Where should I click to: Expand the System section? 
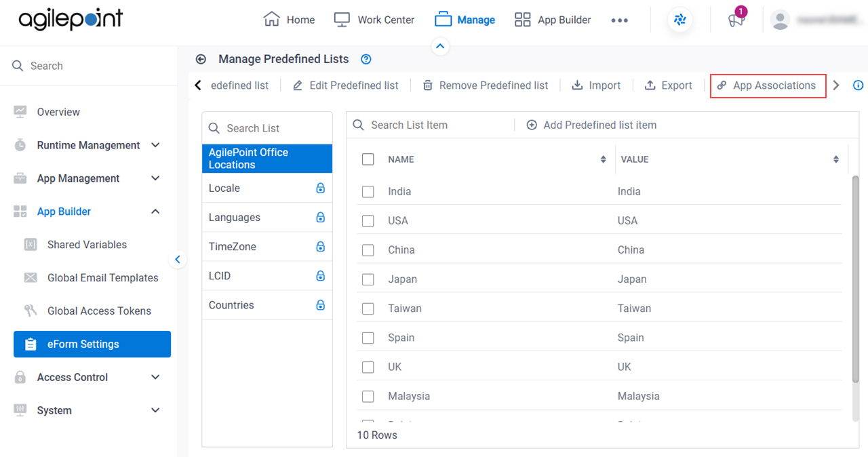155,410
